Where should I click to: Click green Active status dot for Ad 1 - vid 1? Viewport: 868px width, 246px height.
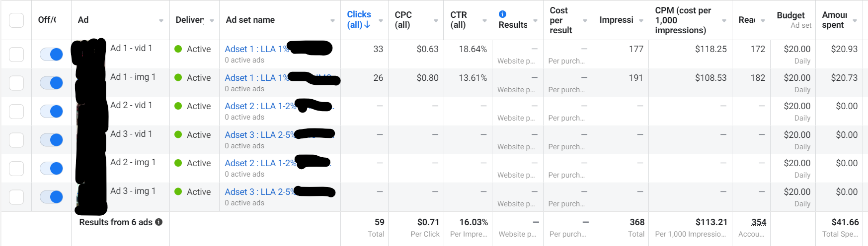click(178, 49)
